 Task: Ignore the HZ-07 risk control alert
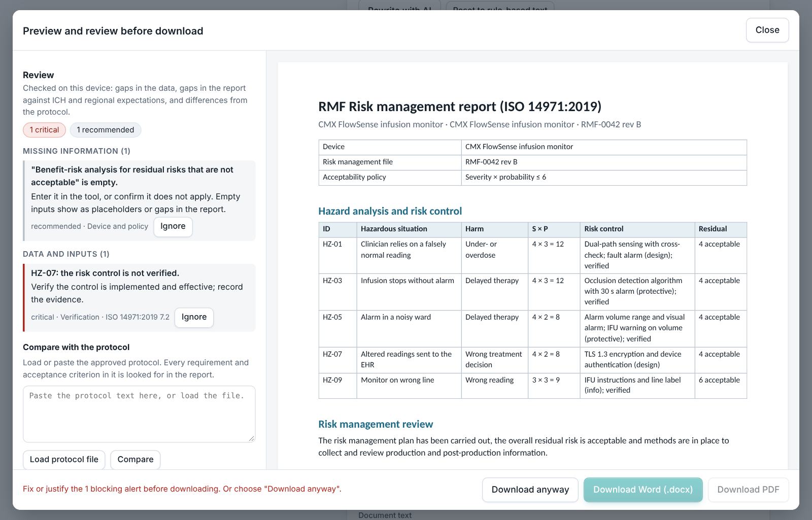pyautogui.click(x=194, y=317)
